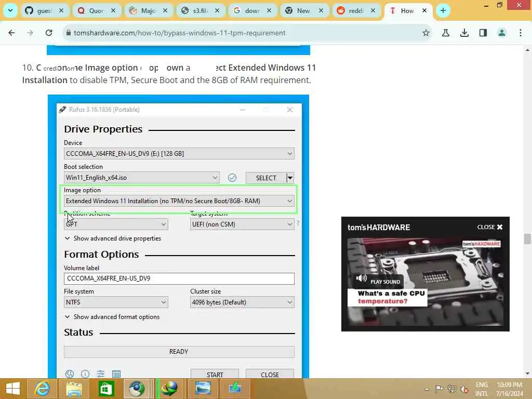
Task: Click the Rufus language globe icon
Action: 70,374
